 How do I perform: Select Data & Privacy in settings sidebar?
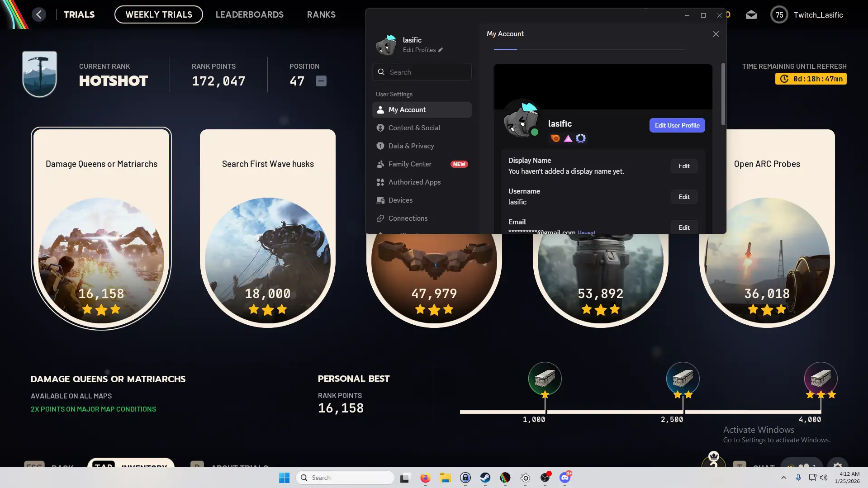point(411,146)
